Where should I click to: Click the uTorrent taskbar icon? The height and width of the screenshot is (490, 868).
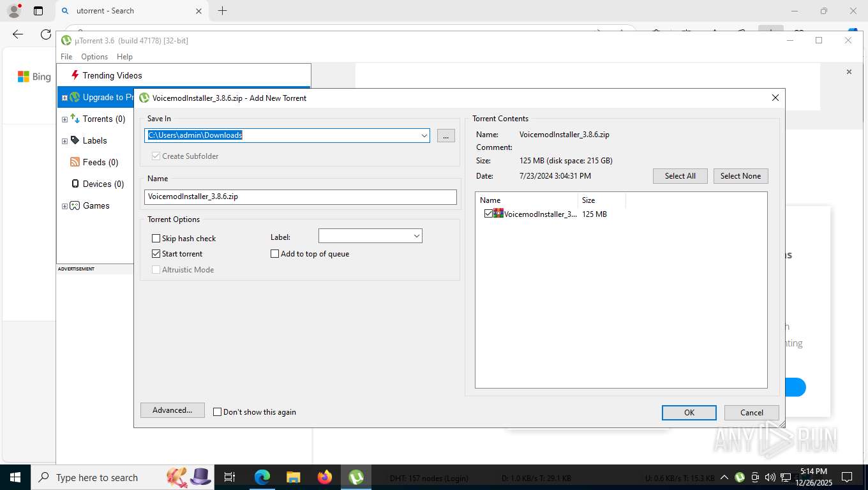tap(356, 477)
